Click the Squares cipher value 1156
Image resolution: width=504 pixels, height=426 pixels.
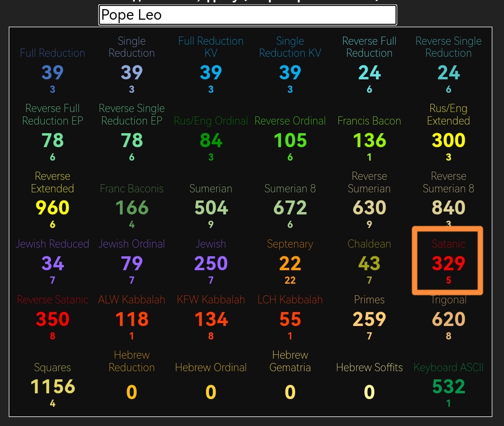coord(52,387)
